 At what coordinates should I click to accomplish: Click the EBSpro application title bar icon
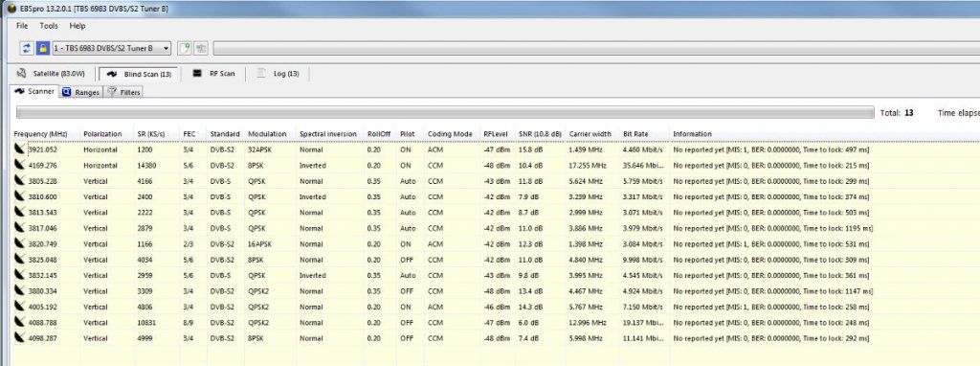[11, 9]
